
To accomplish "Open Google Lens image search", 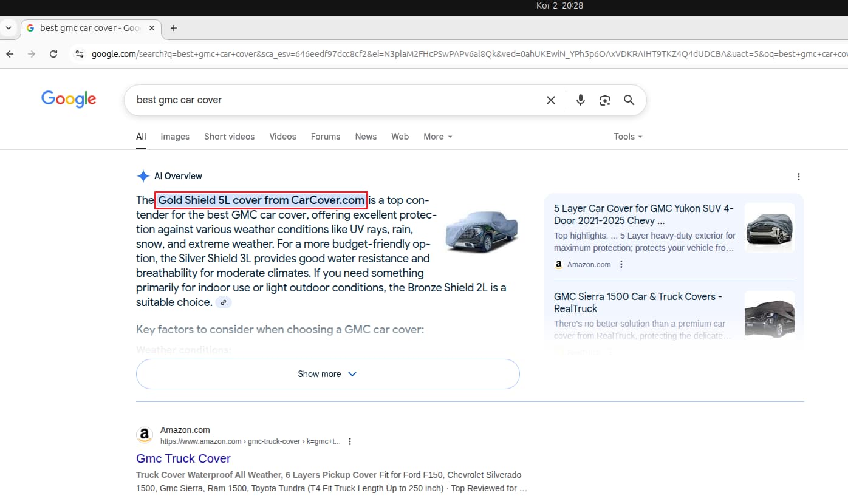I will 604,100.
